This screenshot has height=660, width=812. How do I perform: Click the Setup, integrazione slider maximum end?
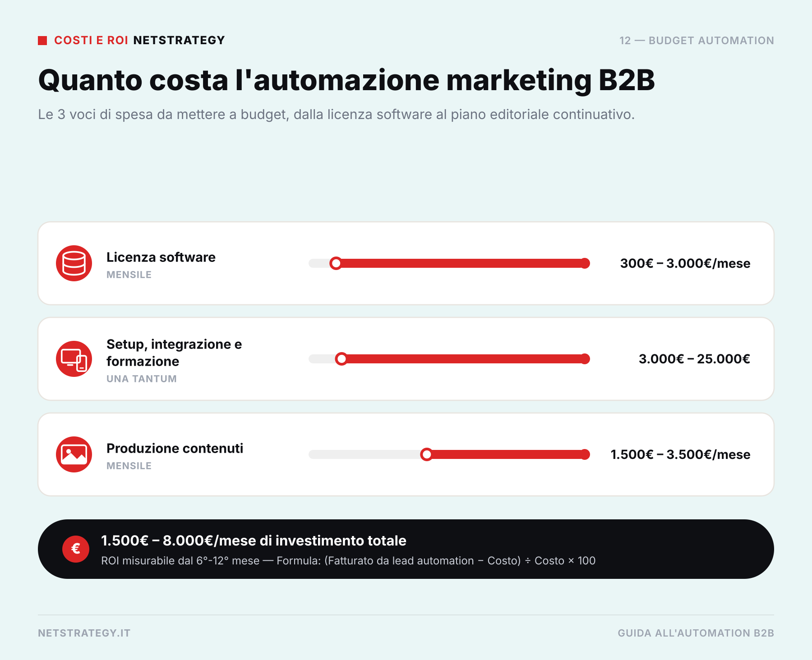coord(585,359)
